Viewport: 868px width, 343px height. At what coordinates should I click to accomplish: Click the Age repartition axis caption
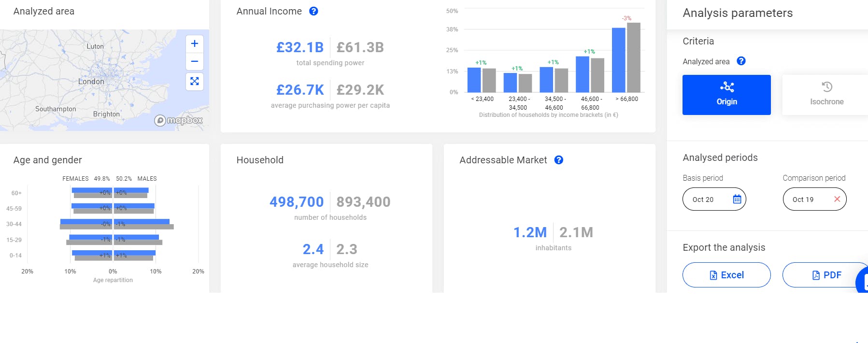(113, 280)
